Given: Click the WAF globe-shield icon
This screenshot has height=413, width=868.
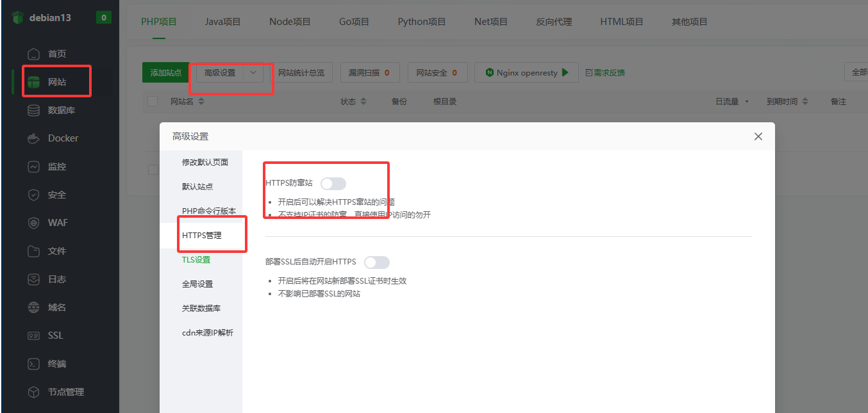Looking at the screenshot, I should tap(34, 223).
